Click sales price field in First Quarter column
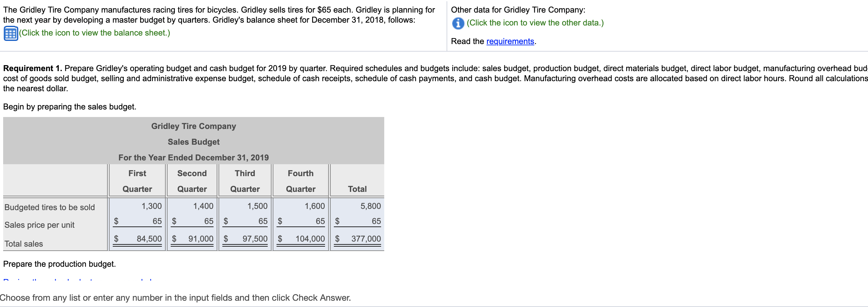 tap(138, 221)
